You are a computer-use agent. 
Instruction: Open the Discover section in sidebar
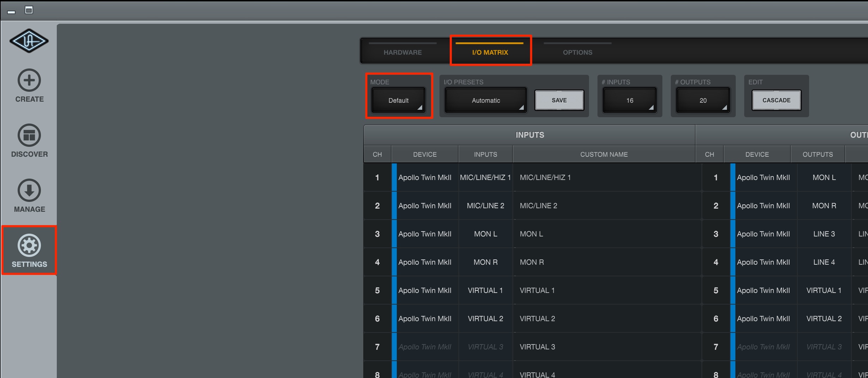pyautogui.click(x=29, y=141)
